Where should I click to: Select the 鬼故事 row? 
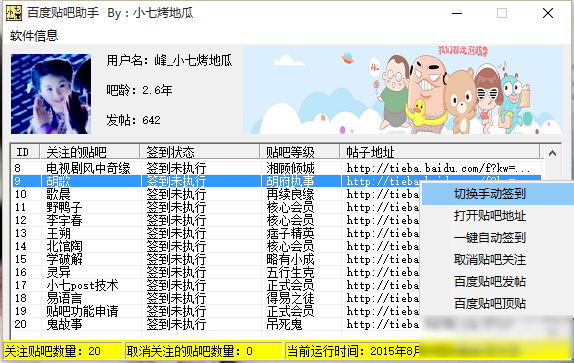[x=216, y=324]
